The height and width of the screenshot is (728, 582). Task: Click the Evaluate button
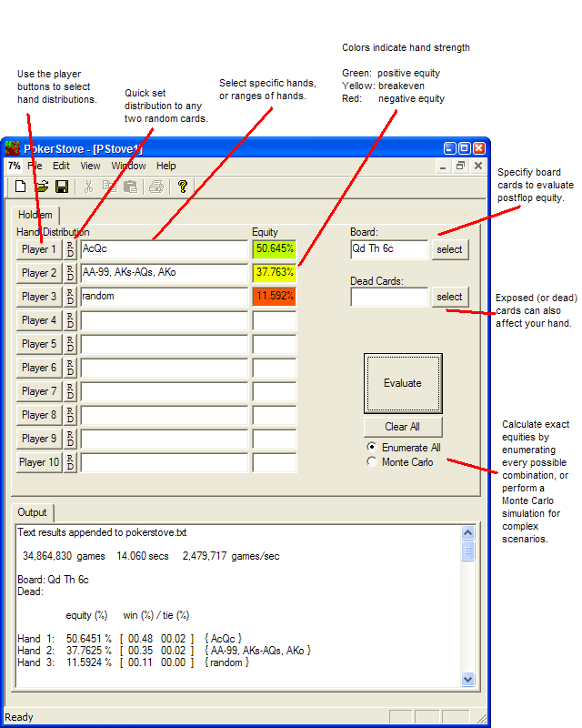[x=403, y=383]
